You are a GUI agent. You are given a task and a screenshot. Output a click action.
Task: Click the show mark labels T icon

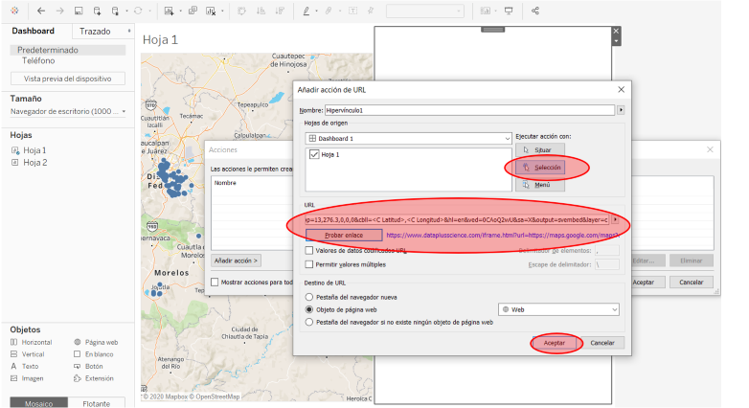tap(353, 11)
